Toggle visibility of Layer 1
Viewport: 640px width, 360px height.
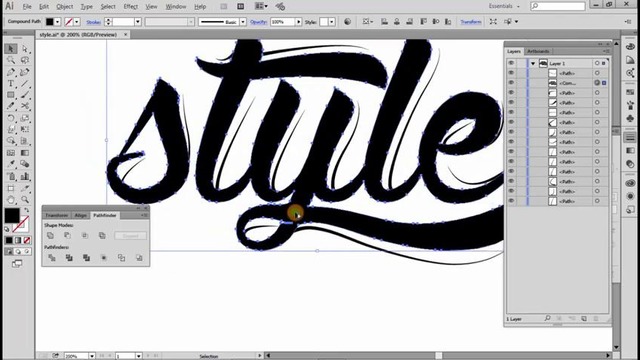pos(511,63)
